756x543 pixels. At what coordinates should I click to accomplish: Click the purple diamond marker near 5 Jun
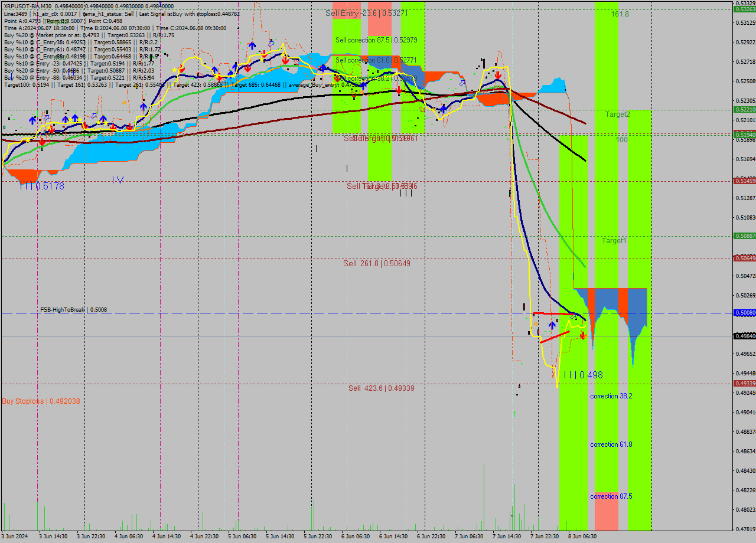click(x=270, y=44)
